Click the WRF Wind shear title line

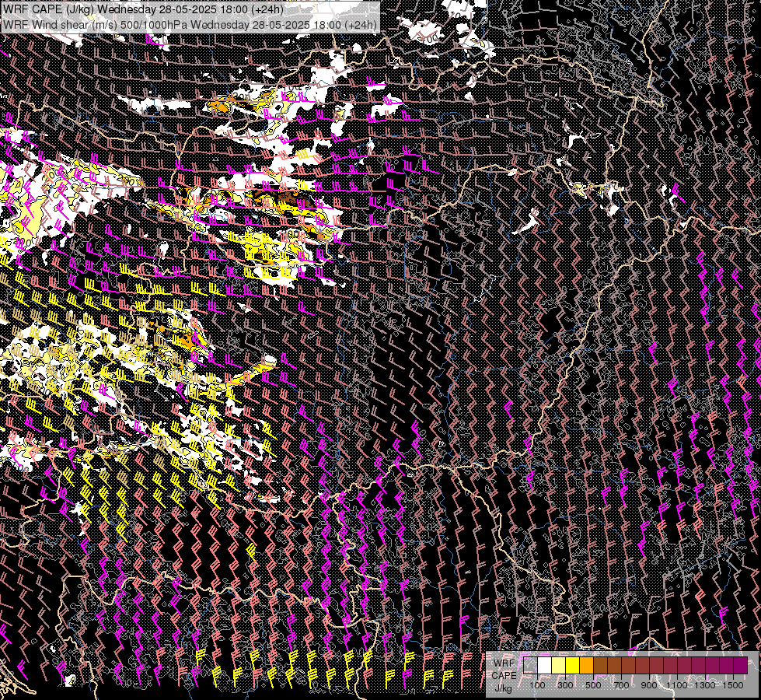[190, 24]
